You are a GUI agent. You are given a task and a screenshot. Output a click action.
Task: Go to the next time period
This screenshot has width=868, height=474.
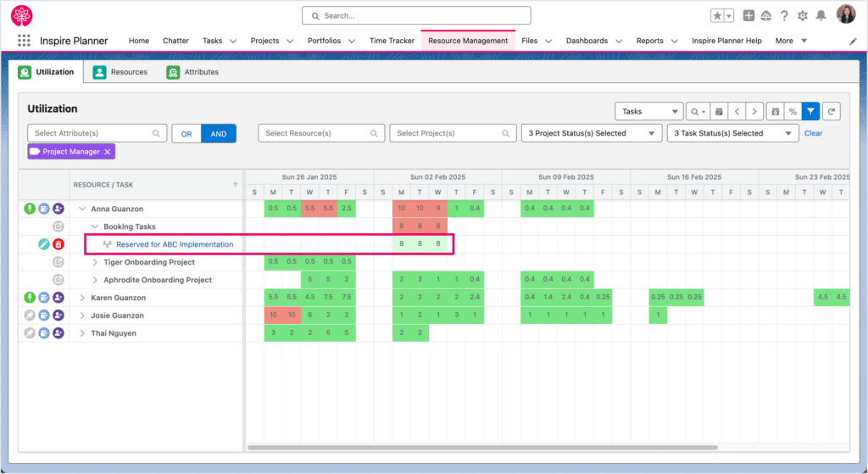pyautogui.click(x=754, y=111)
